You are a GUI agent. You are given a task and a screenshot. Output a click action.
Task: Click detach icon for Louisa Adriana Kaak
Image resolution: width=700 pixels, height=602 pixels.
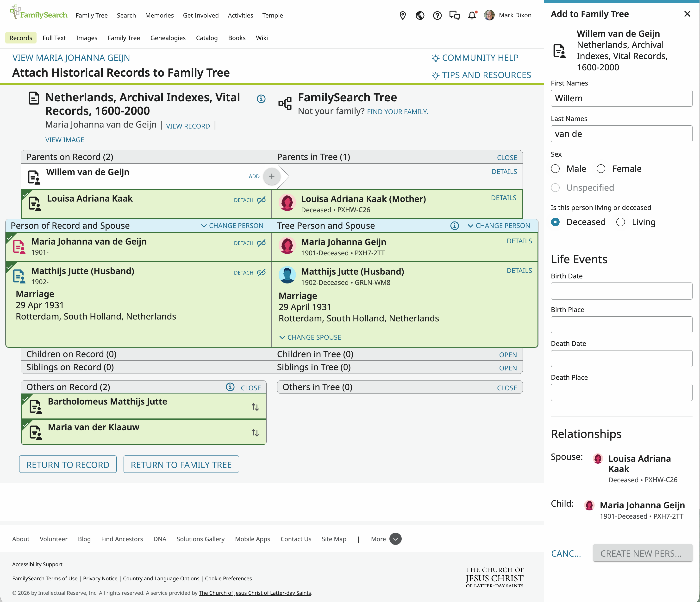coord(261,200)
